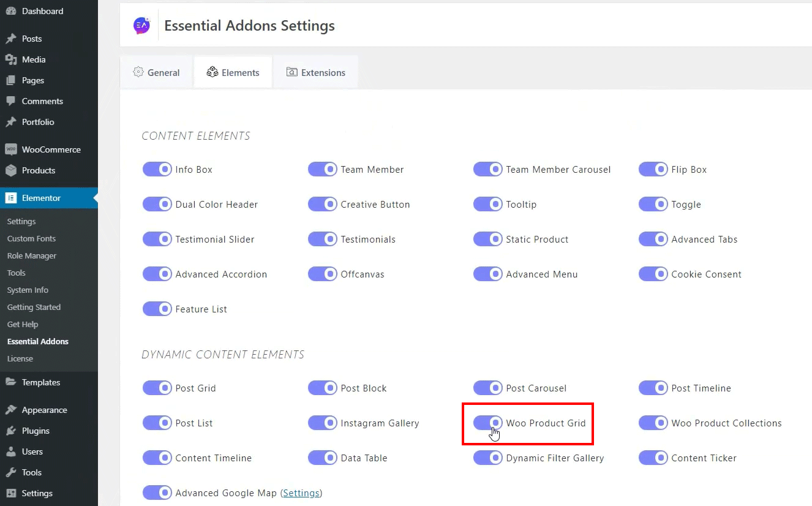Open the Extensions tab

(316, 72)
